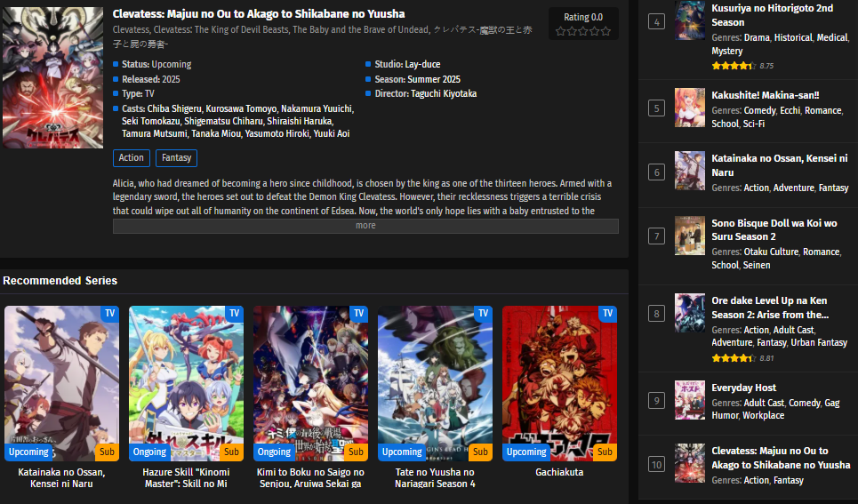
Task: Rate using the fifth star
Action: [x=605, y=31]
